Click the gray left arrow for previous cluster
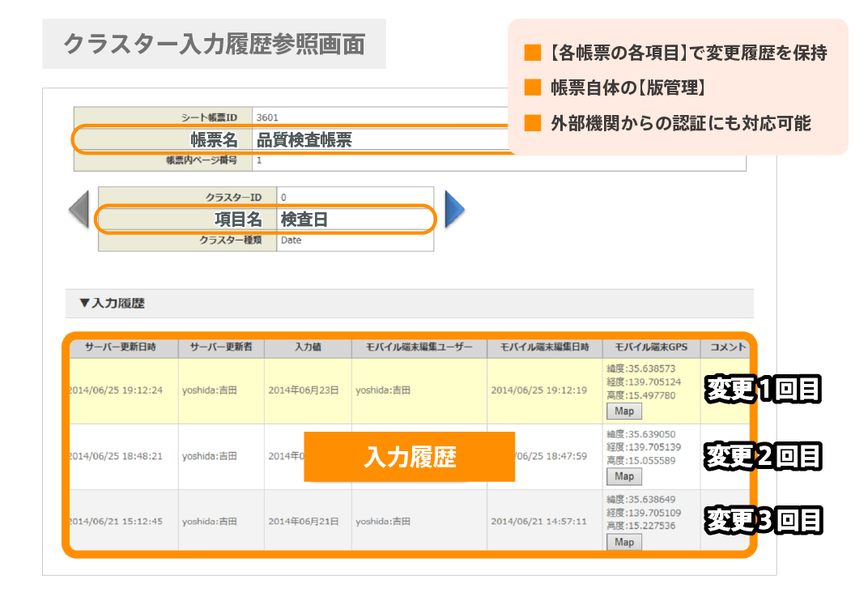This screenshot has width=868, height=597. (79, 211)
